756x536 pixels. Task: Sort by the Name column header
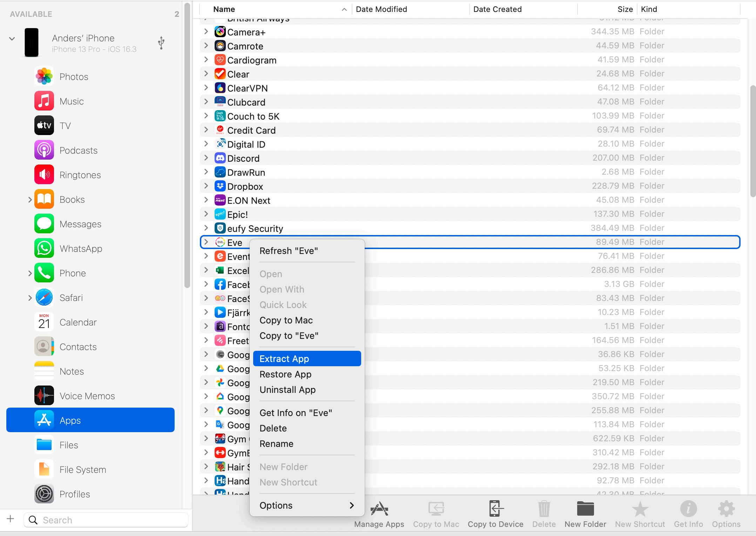tap(224, 9)
